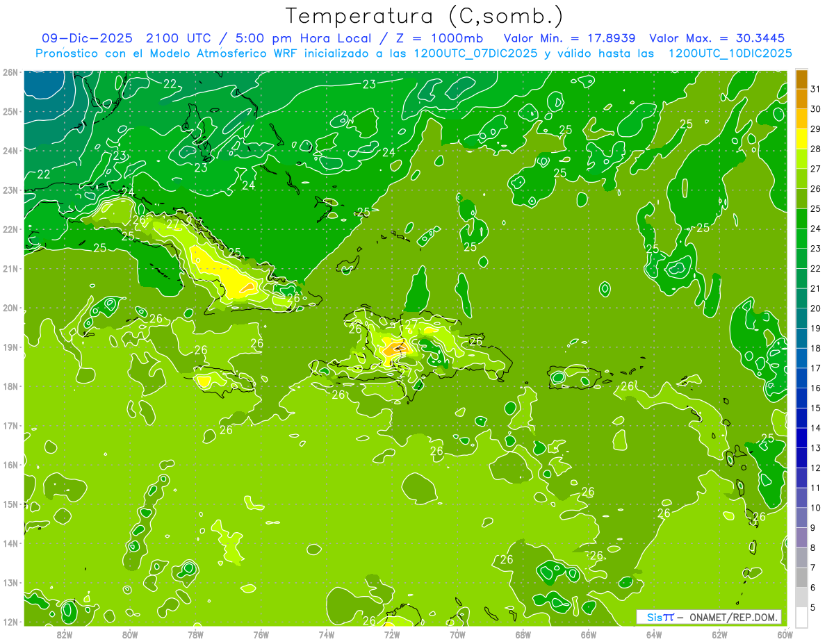
Task: Click the '10' label on the color scale
Action: pos(816,508)
